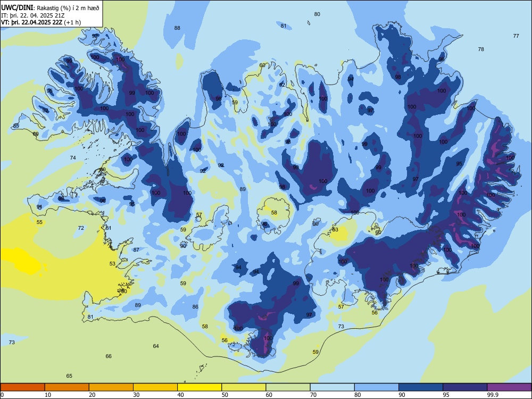The width and height of the screenshot is (532, 399).
Task: Select the map value '72'
Action: (x=81, y=228)
